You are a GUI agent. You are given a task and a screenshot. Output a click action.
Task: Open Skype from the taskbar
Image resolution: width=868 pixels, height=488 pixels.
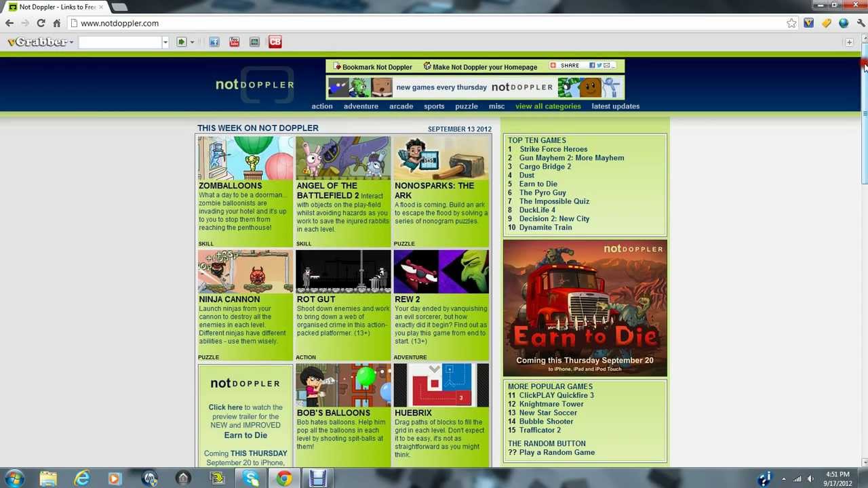coord(251,479)
